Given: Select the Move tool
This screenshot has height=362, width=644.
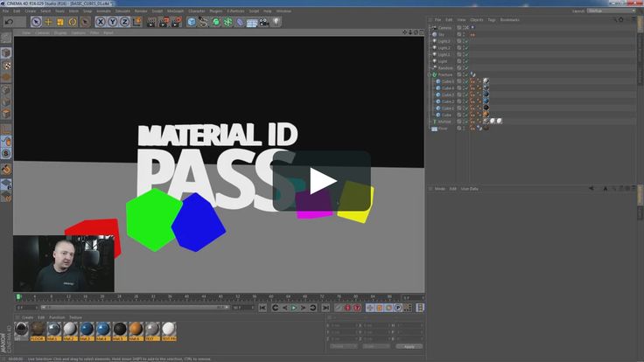Looking at the screenshot, I should coord(48,22).
